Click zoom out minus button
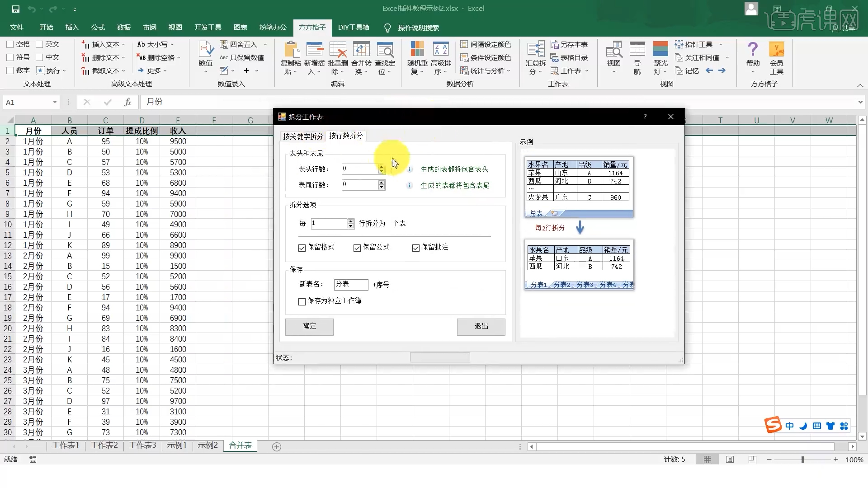This screenshot has height=488, width=868. [x=769, y=460]
